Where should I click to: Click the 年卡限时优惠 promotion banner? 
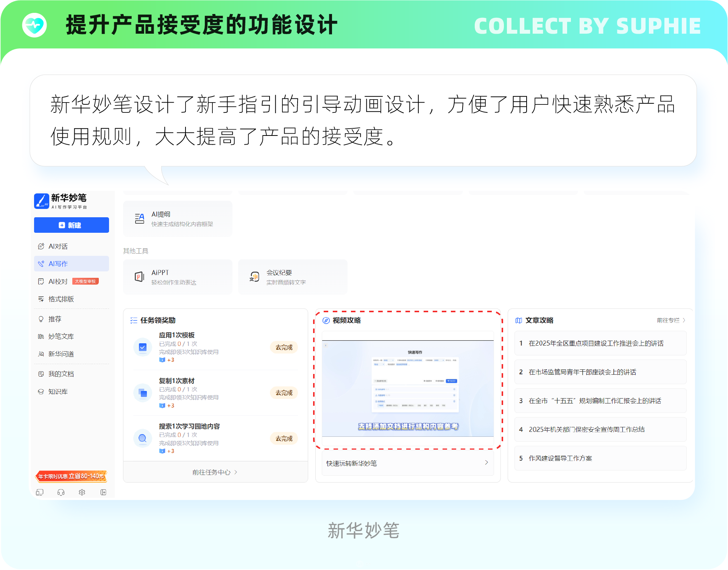click(x=71, y=476)
